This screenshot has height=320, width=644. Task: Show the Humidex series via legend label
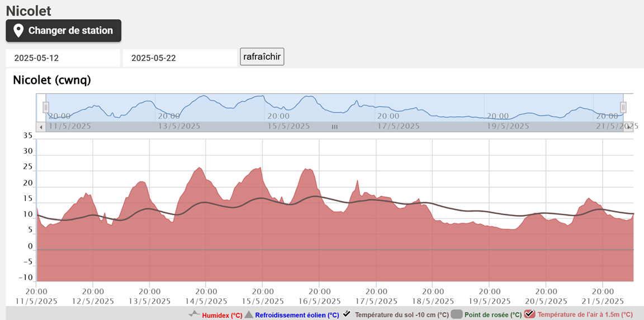[x=222, y=315]
